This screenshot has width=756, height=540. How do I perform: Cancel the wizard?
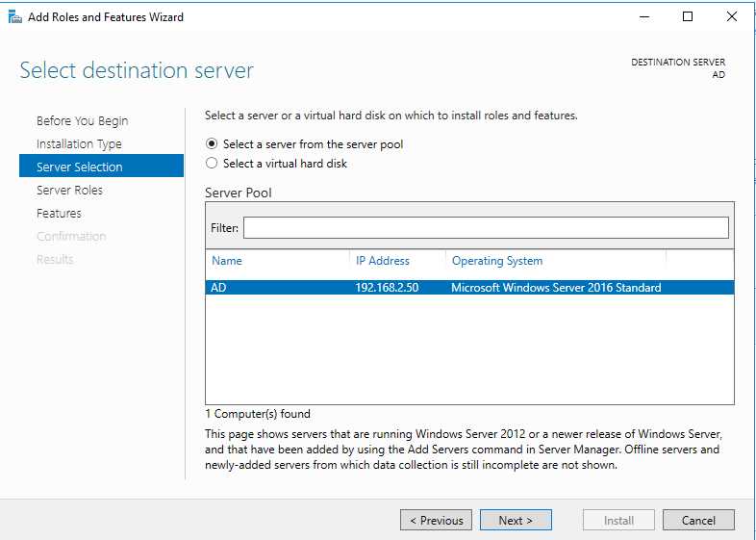698,520
